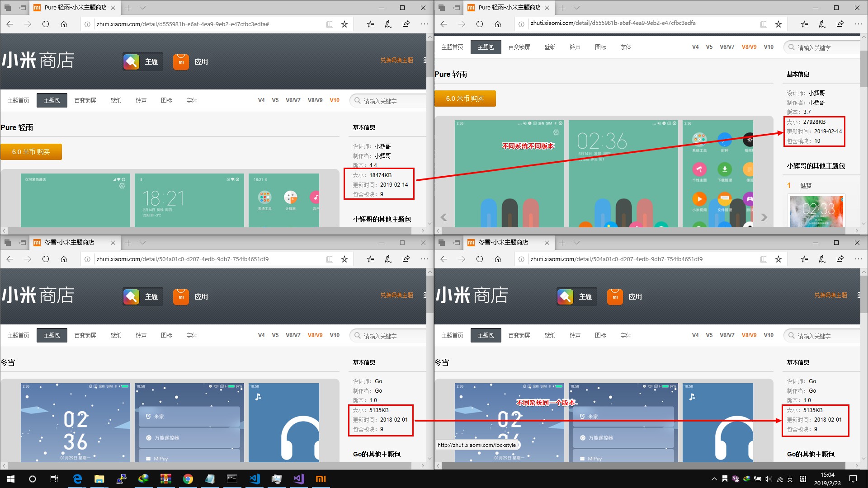Screen dimensions: 868x488
Task: Click 兑换码换主题 link in lower-right window
Action: coord(830,295)
